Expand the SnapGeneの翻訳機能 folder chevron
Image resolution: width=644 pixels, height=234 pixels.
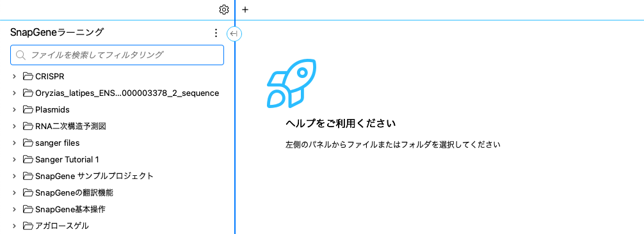[14, 192]
